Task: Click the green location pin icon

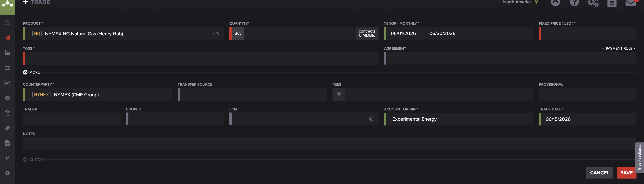Action: (x=536, y=2)
